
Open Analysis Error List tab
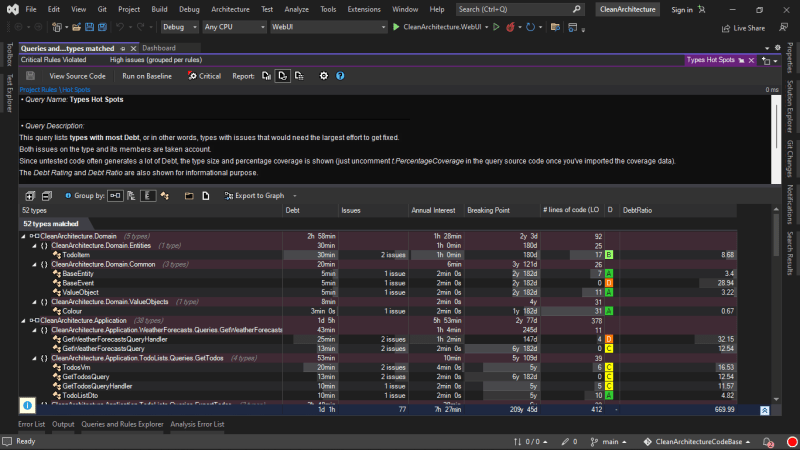197,424
